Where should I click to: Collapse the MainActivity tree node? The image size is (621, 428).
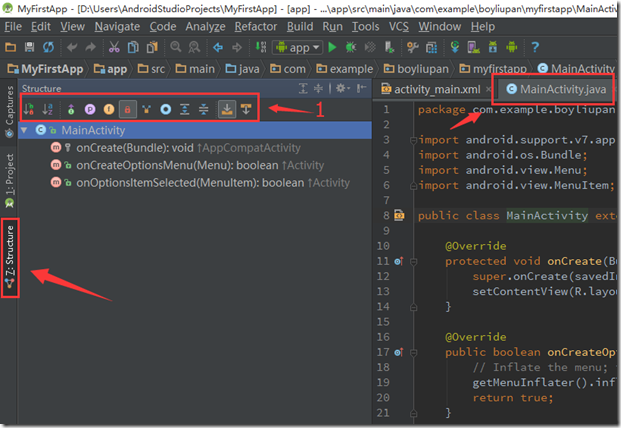point(26,130)
